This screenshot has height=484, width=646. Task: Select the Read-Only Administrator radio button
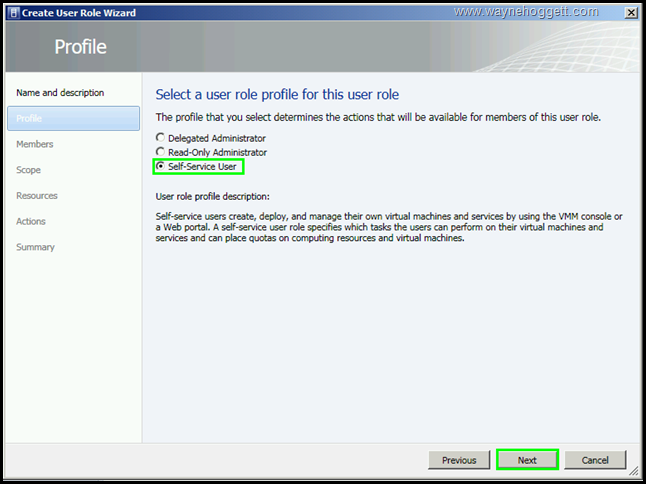point(160,152)
